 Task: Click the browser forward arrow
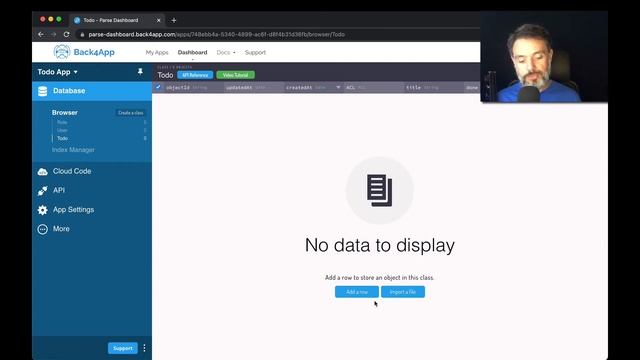pos(53,35)
